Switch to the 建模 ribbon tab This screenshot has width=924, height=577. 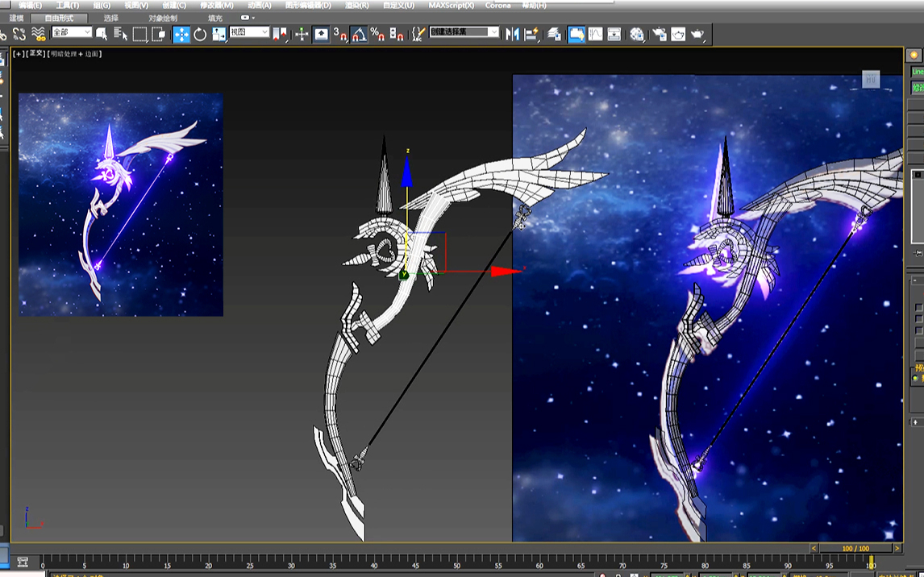pyautogui.click(x=16, y=19)
